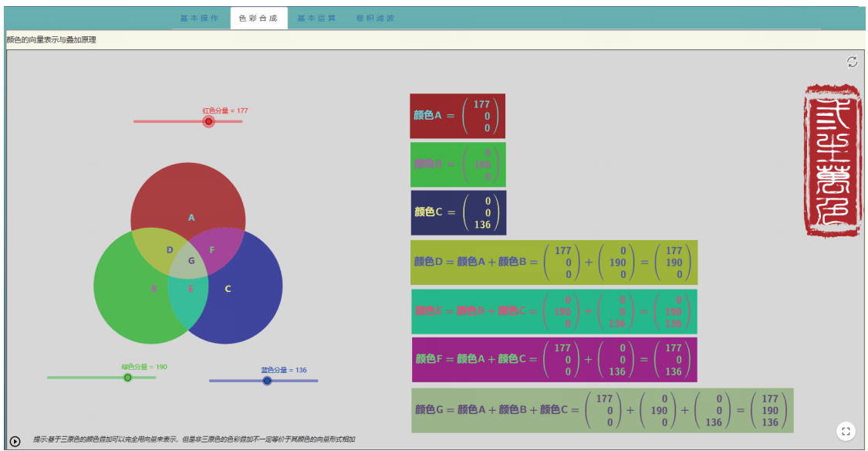
Task: Go to the 卷积滤波 tab
Action: click(x=375, y=18)
